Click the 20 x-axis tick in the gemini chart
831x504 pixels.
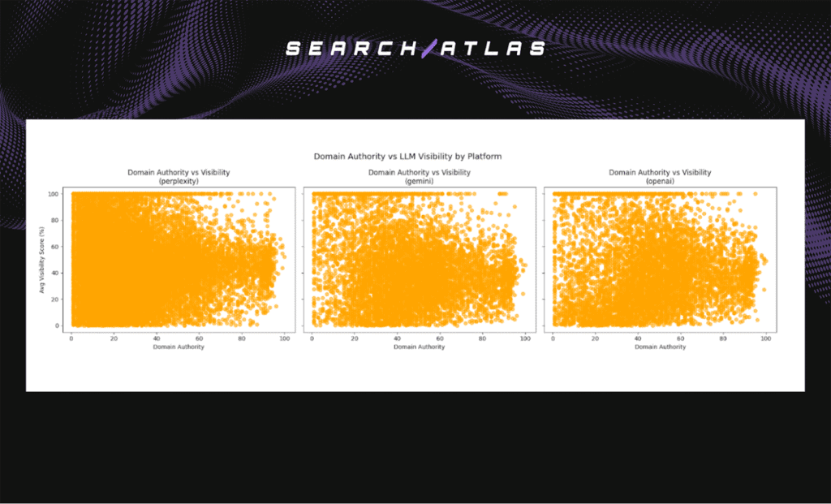pyautogui.click(x=355, y=338)
